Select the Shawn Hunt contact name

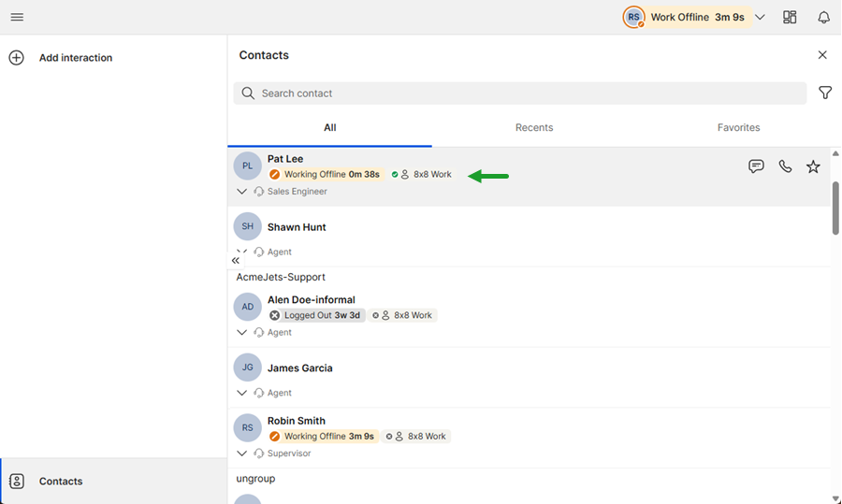(297, 227)
